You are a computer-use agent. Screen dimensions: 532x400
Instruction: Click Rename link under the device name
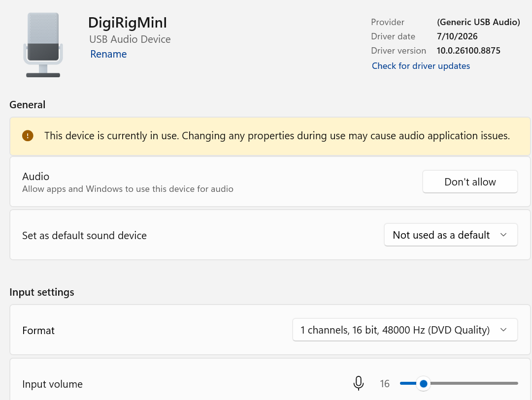108,54
